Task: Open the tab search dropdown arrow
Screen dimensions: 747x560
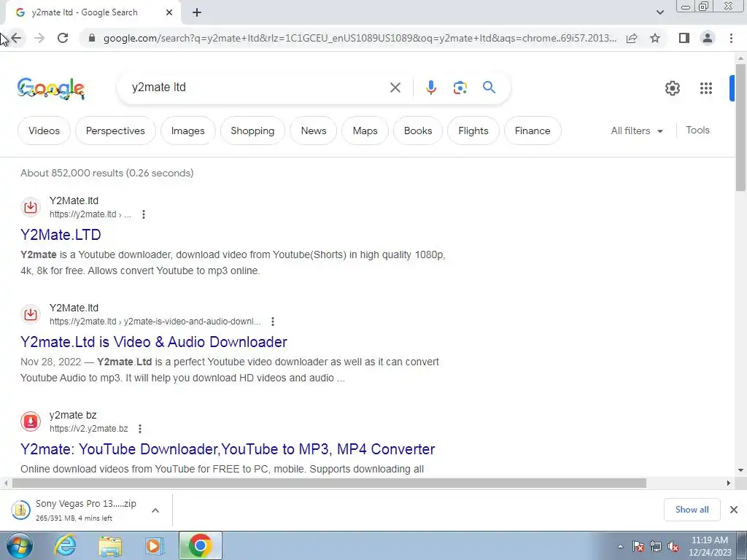Action: click(659, 12)
